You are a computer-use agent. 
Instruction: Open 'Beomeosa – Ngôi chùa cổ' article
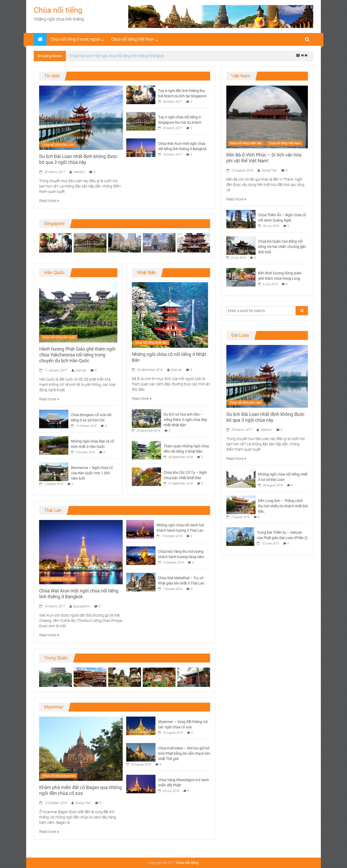[x=92, y=473]
